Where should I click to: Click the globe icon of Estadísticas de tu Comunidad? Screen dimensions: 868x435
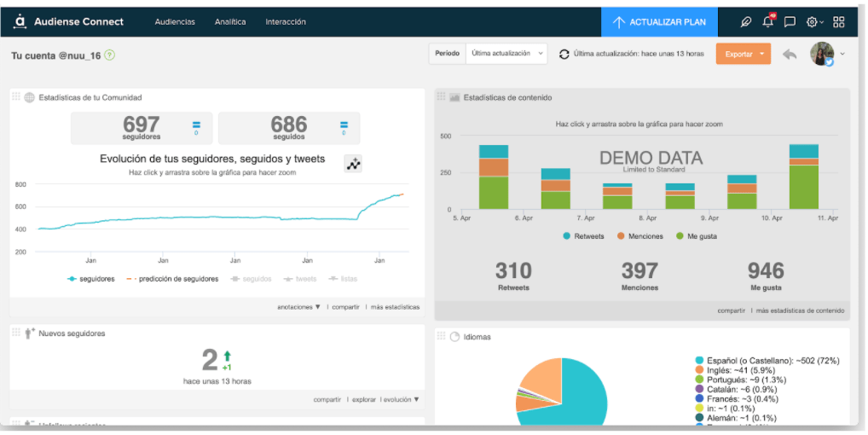(29, 97)
